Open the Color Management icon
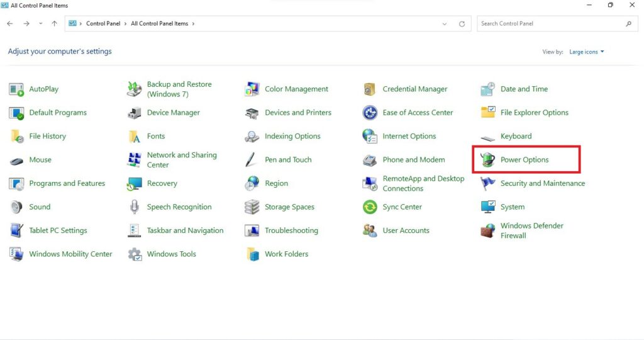 (x=252, y=89)
